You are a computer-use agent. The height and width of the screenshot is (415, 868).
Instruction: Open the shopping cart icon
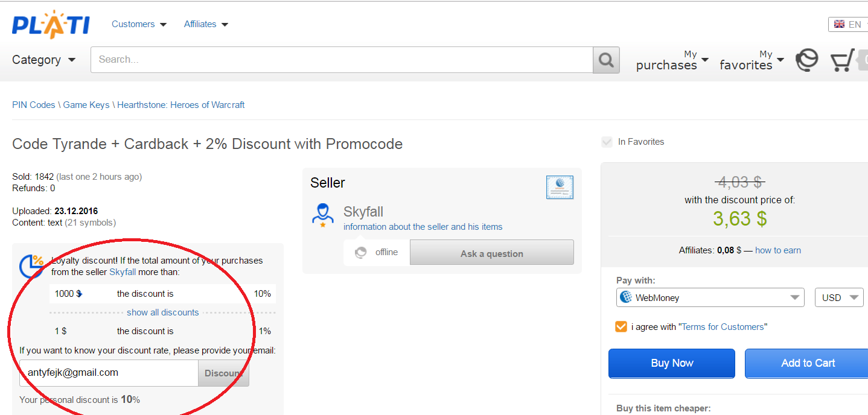(842, 60)
